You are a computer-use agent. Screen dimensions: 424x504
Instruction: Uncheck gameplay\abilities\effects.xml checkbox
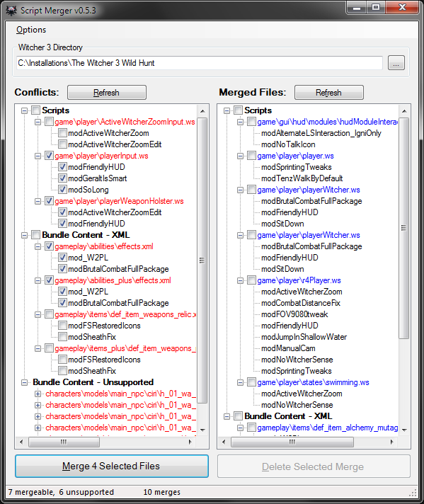(49, 246)
